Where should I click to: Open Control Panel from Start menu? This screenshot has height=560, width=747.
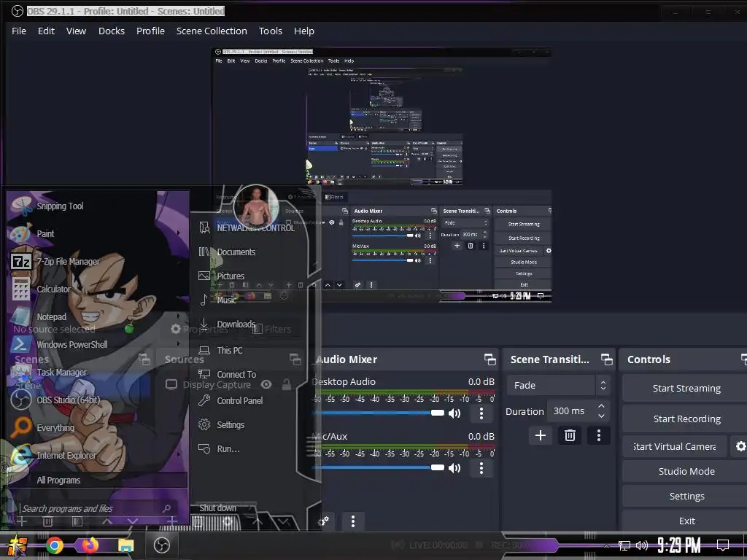click(x=239, y=401)
